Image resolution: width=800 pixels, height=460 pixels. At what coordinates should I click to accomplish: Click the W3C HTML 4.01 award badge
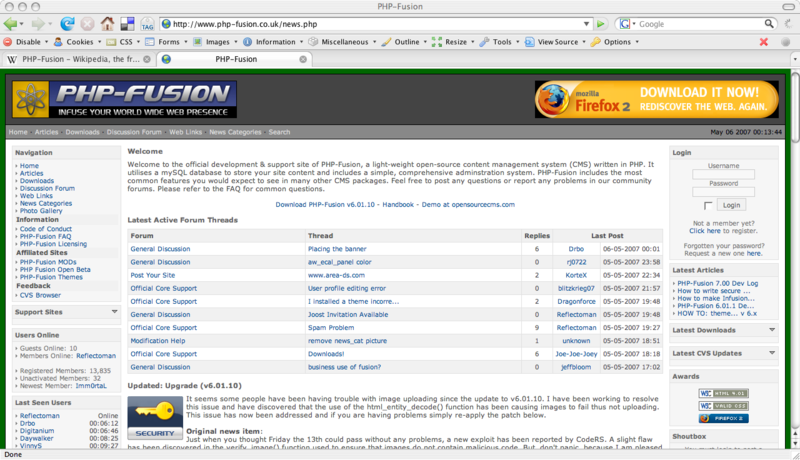[x=723, y=393]
